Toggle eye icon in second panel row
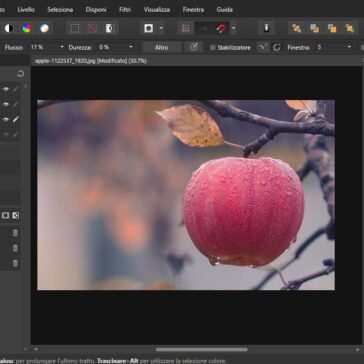The height and width of the screenshot is (364, 364). tap(5, 104)
